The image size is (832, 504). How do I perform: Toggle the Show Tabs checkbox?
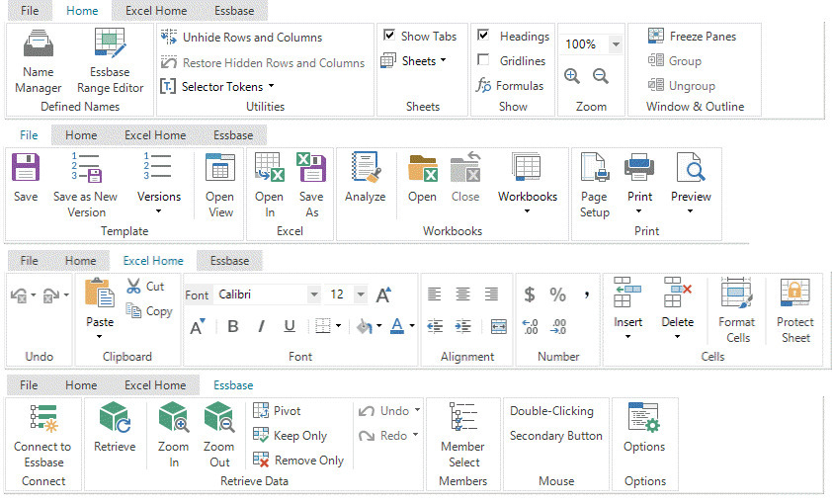389,35
